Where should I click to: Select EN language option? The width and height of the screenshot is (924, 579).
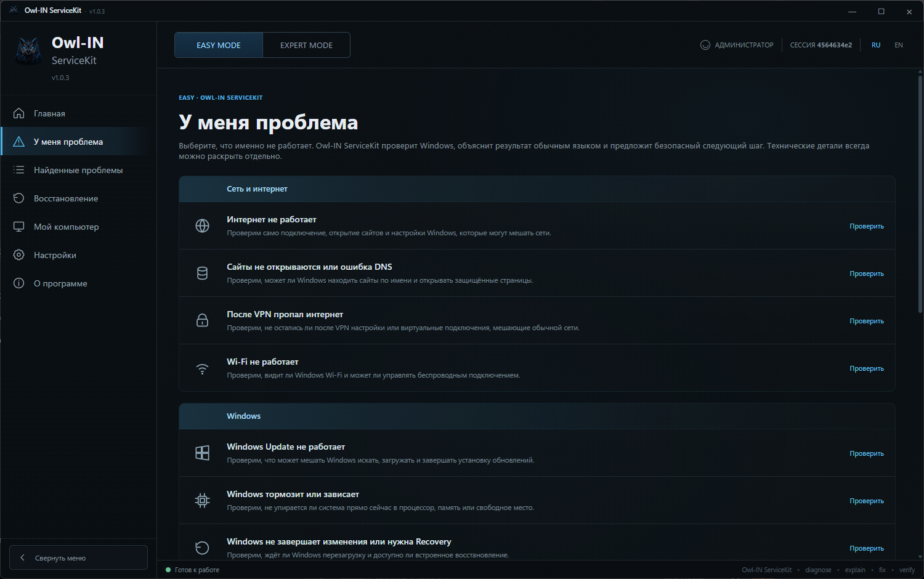[899, 45]
